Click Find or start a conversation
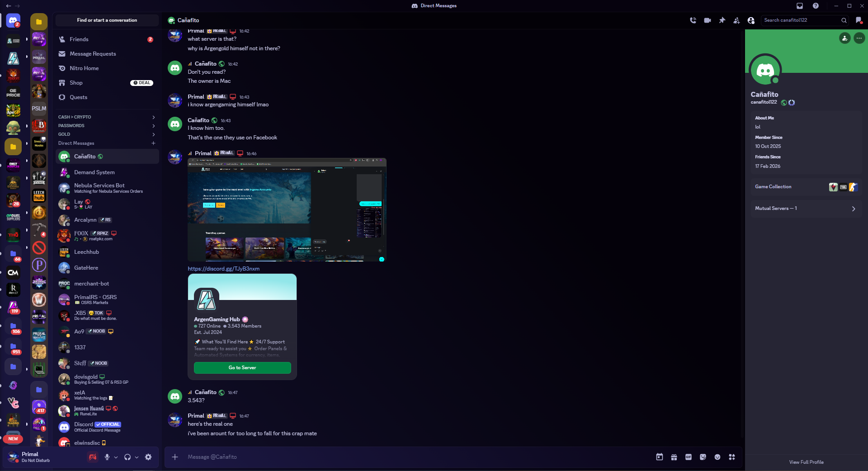This screenshot has height=471, width=868. click(x=107, y=20)
